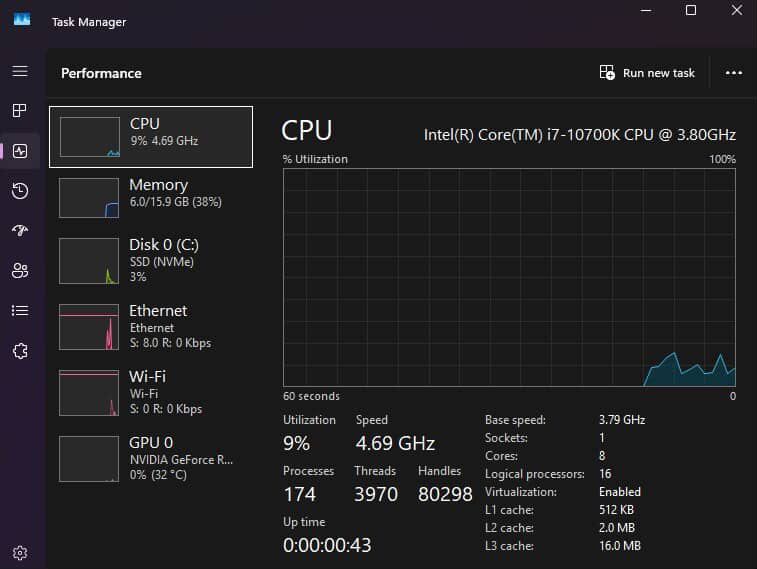Image resolution: width=757 pixels, height=569 pixels.
Task: Open the hamburger navigation menu
Action: pyautogui.click(x=20, y=71)
